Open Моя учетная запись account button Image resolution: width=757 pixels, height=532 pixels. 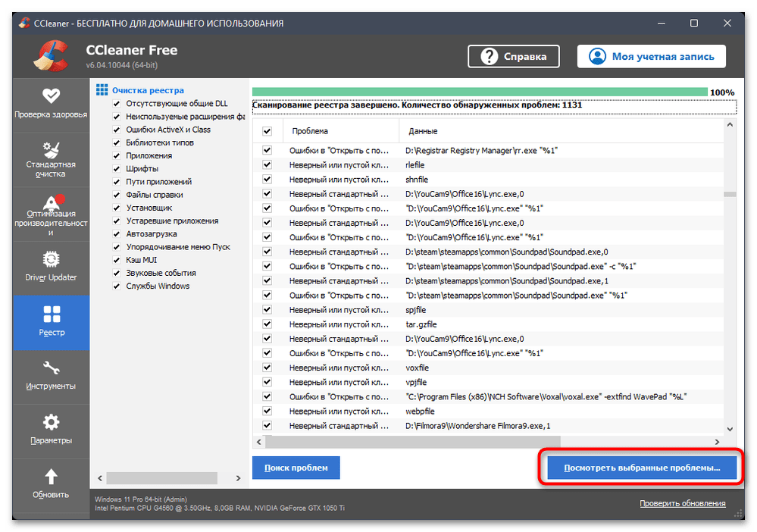tap(651, 57)
